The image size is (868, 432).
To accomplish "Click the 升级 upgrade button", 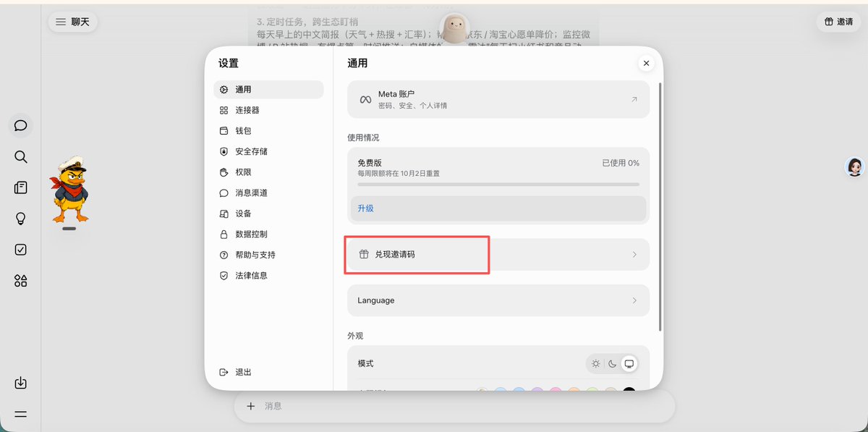I will [x=498, y=208].
